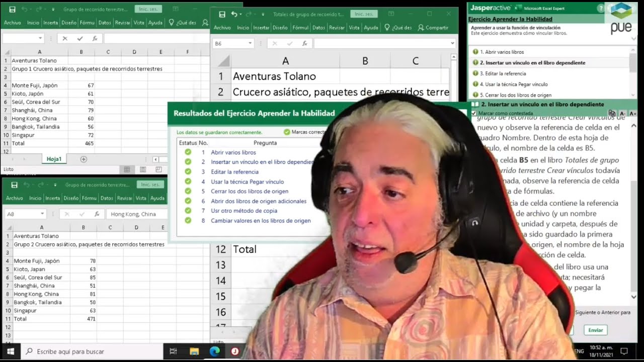Open result link Editar la referencia
The image size is (644, 362).
click(234, 172)
